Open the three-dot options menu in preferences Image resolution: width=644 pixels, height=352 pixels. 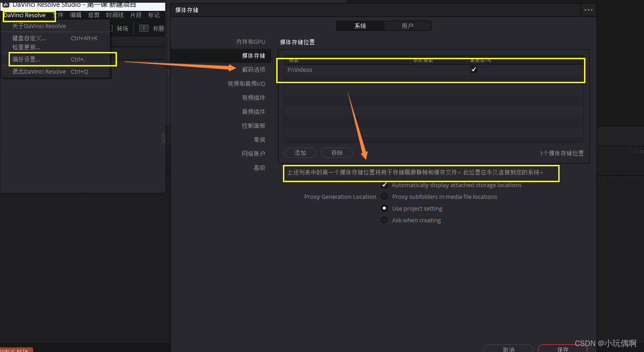point(588,9)
